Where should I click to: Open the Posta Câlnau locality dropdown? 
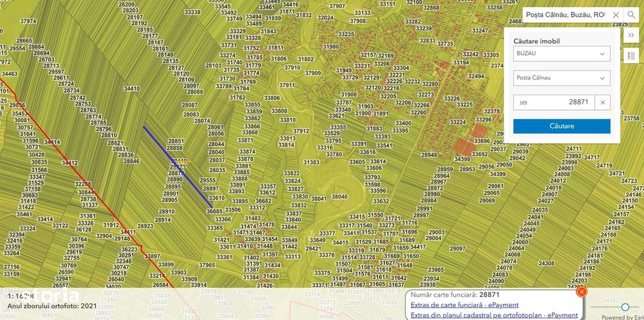[x=562, y=78]
